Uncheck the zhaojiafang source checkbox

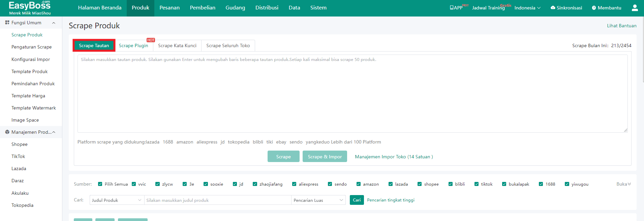255,184
